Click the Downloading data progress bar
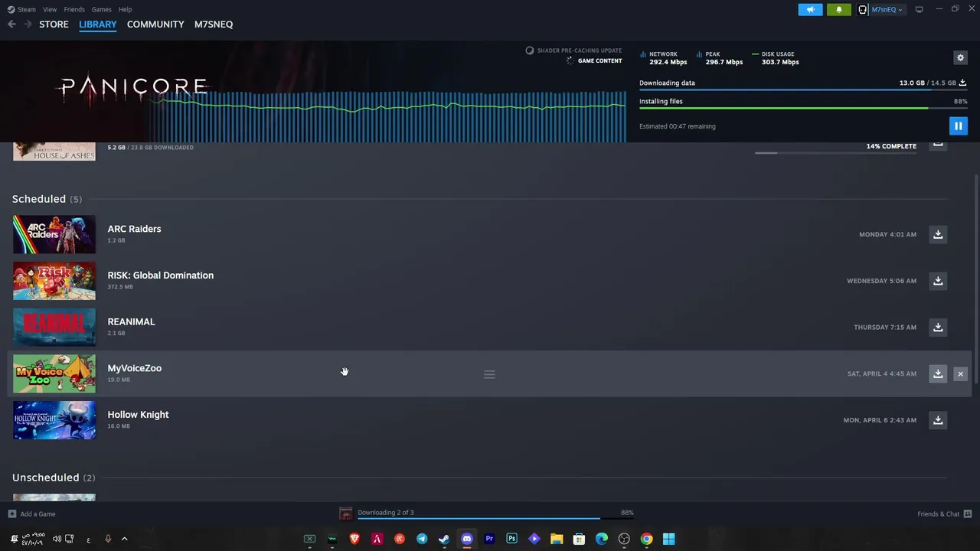 pos(802,90)
